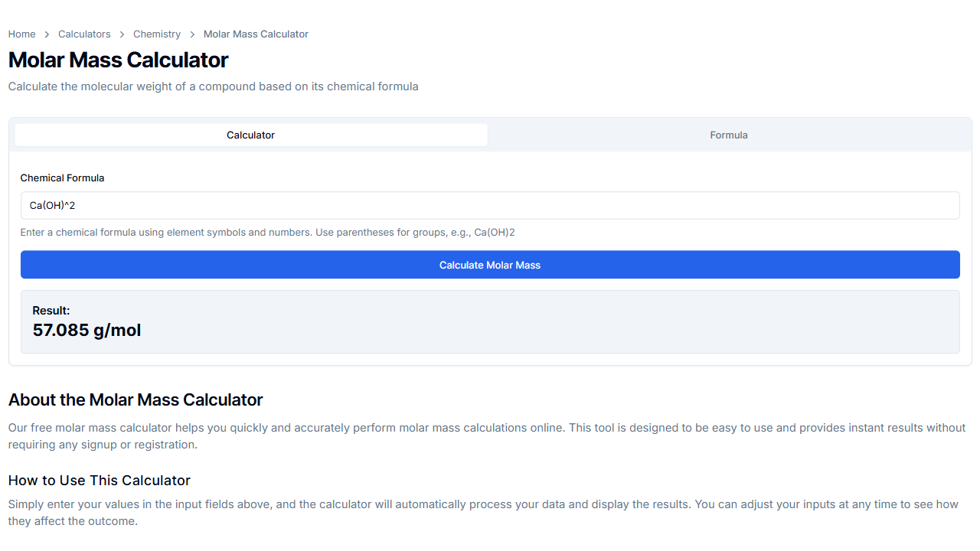Screen dimensions: 980x551
Task: Click the Result: label
Action: point(51,311)
